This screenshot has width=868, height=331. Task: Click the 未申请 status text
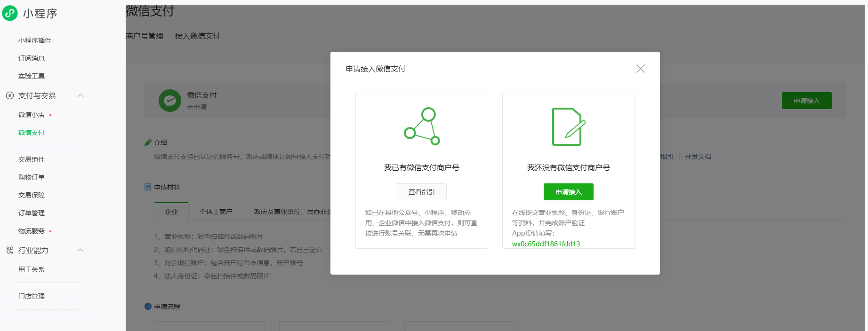click(x=197, y=107)
